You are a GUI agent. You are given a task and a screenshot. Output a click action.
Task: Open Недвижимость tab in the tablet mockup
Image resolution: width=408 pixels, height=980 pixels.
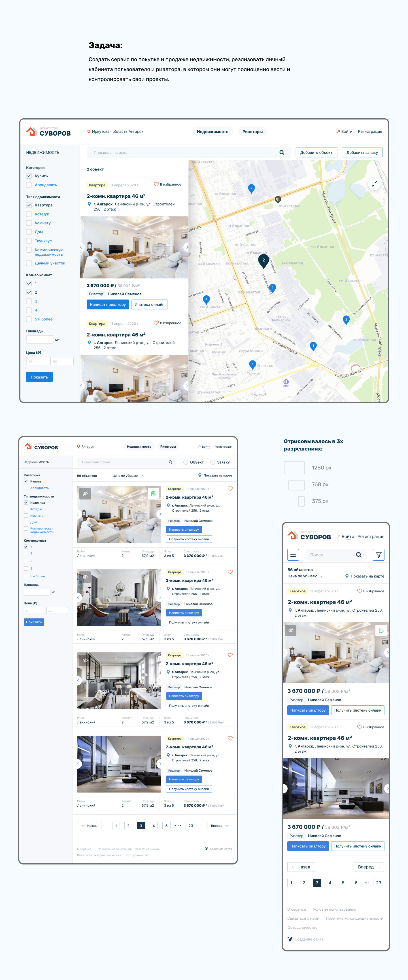pos(139,447)
